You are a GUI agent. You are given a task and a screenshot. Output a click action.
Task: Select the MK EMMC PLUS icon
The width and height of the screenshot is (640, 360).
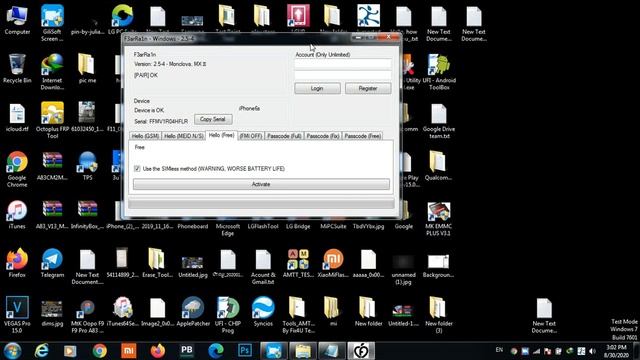pos(439,218)
